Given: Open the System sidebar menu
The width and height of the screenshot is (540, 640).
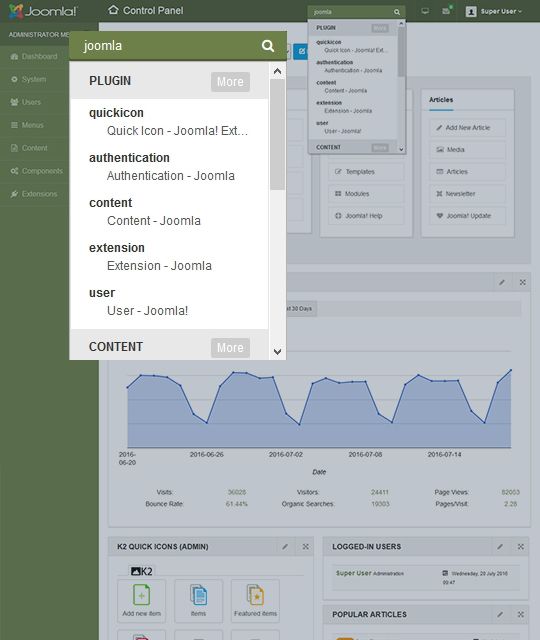Looking at the screenshot, I should [x=29, y=79].
